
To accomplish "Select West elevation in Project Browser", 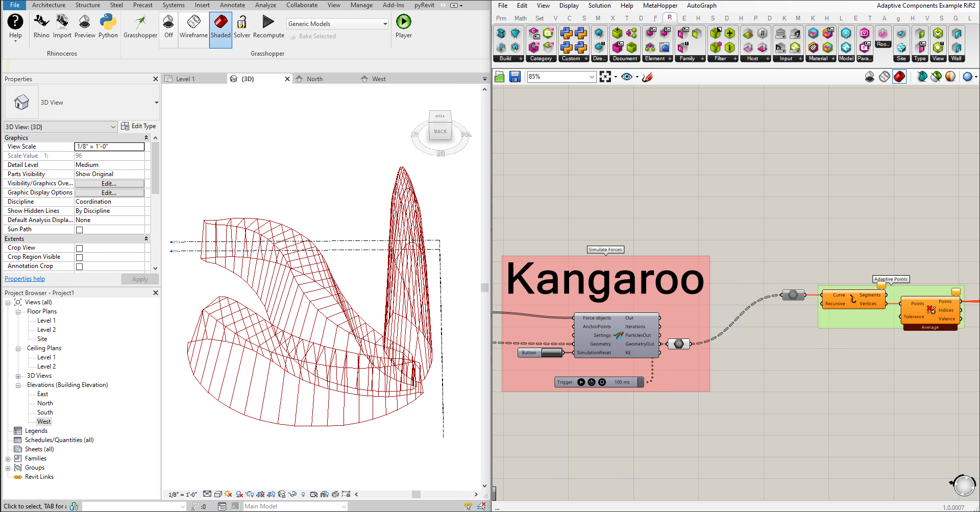I will click(44, 422).
